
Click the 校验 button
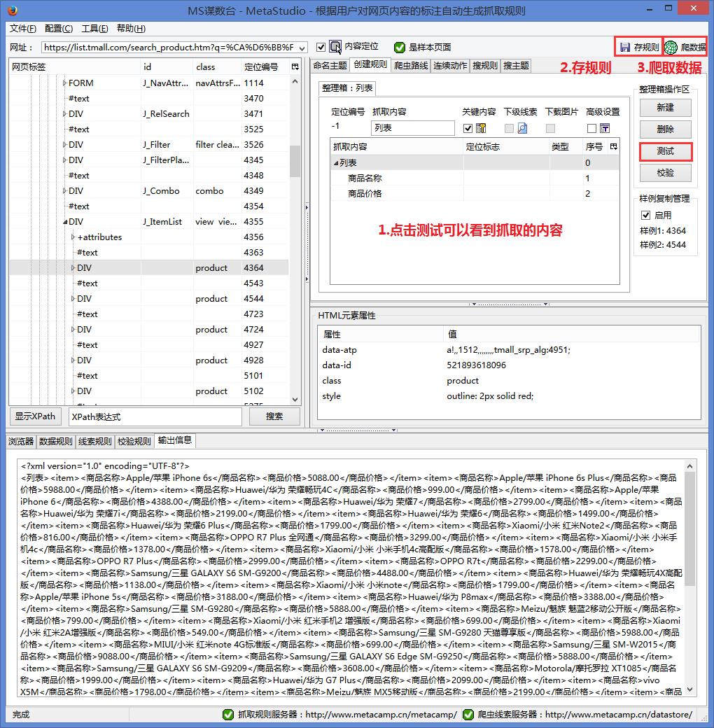click(665, 173)
